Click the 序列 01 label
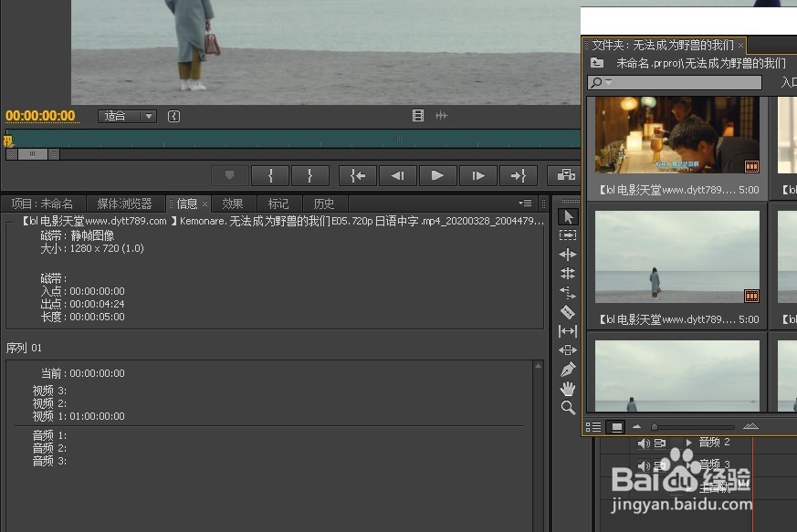The height and width of the screenshot is (532, 797). pyautogui.click(x=24, y=348)
